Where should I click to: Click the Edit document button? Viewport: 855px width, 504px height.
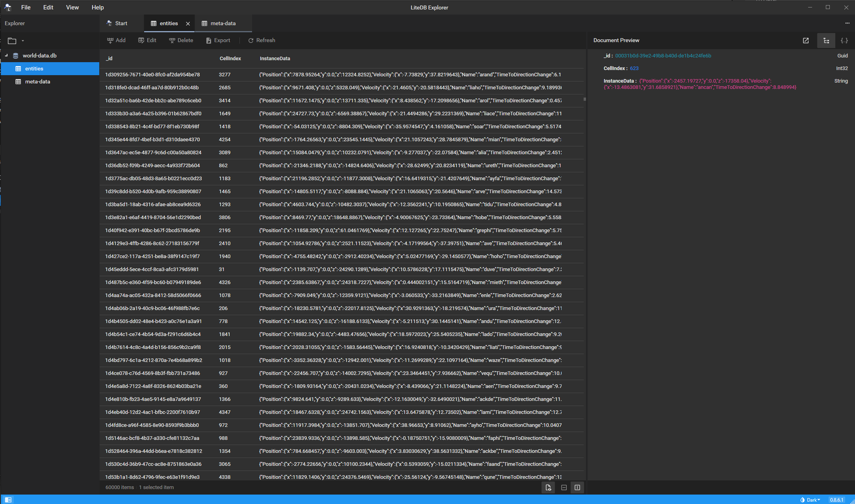click(147, 40)
